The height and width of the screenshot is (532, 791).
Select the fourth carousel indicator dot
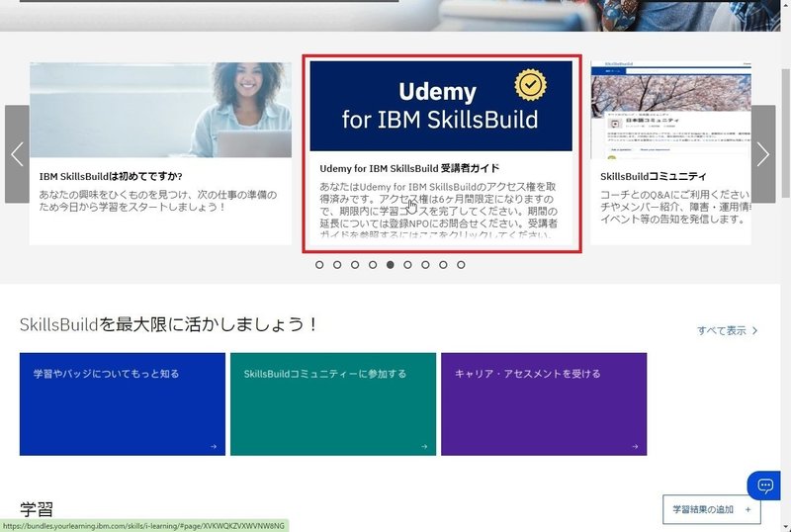(373, 264)
